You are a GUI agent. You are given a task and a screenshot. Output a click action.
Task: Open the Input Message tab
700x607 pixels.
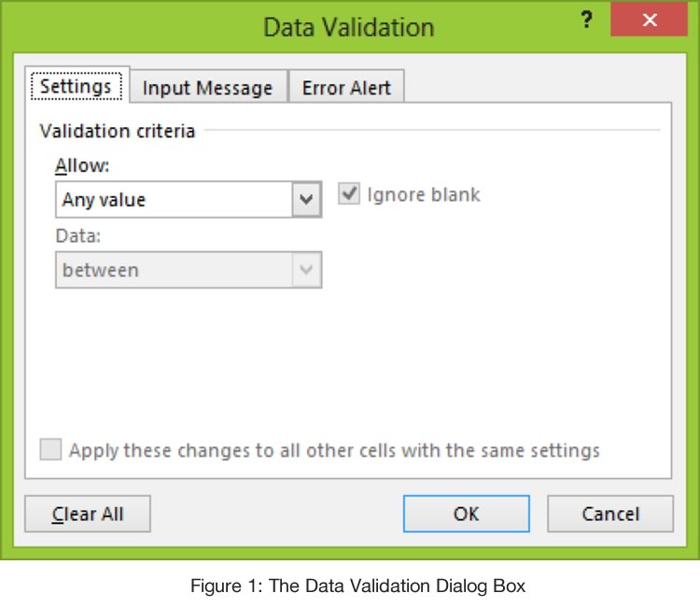coord(207,88)
